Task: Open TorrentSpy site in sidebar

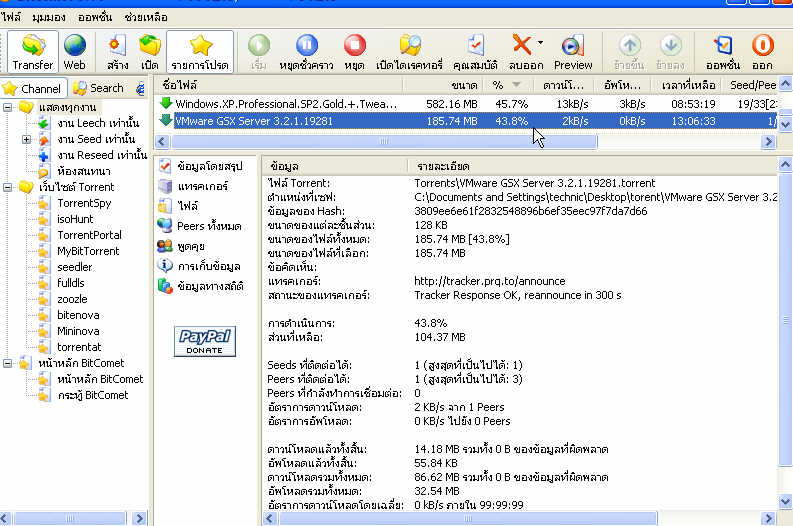Action: (x=83, y=203)
